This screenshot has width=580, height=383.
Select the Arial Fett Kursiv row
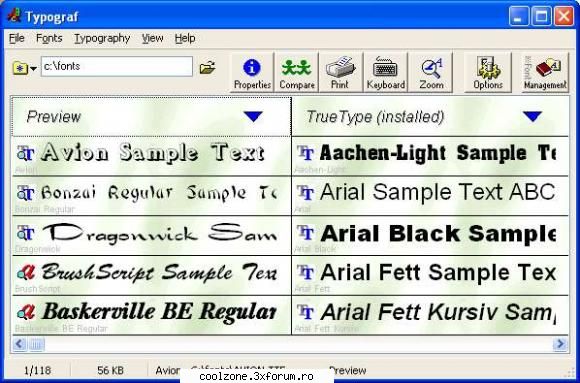(x=430, y=316)
